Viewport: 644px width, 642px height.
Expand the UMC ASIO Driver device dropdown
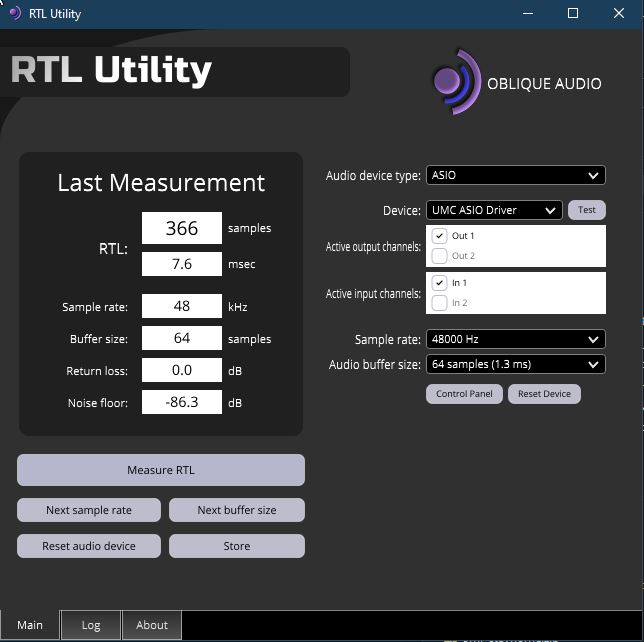tap(493, 210)
